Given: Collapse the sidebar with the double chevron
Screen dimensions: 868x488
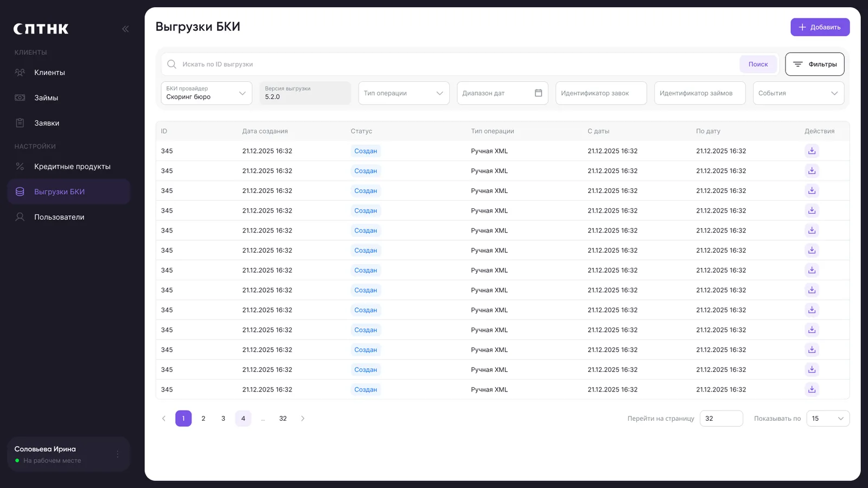Looking at the screenshot, I should tap(125, 29).
